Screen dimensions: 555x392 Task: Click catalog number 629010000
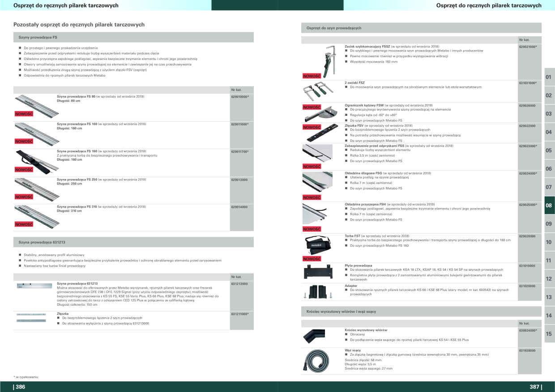[240, 97]
